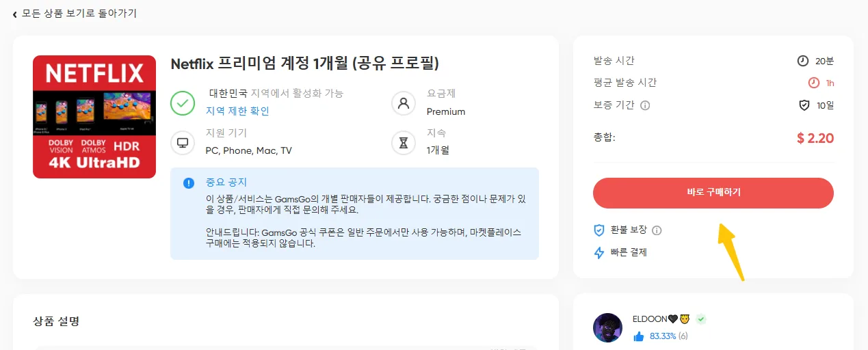Click the refund guarantee shield icon
The width and height of the screenshot is (868, 350).
(599, 230)
